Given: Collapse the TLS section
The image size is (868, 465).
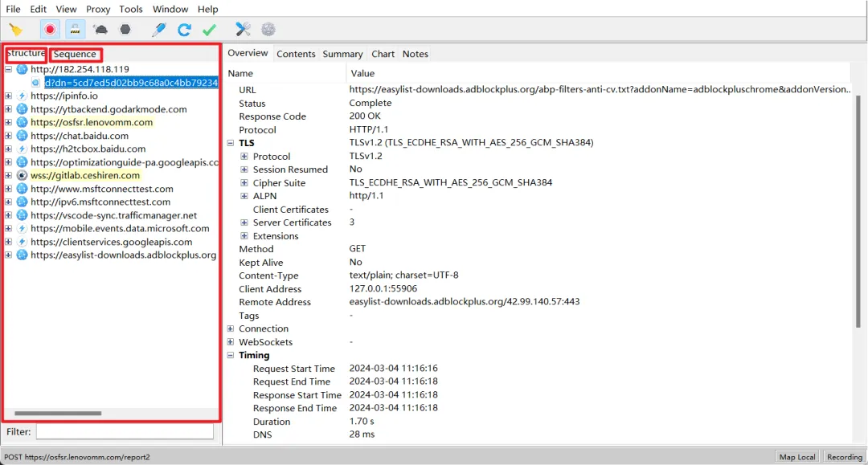Looking at the screenshot, I should point(231,143).
